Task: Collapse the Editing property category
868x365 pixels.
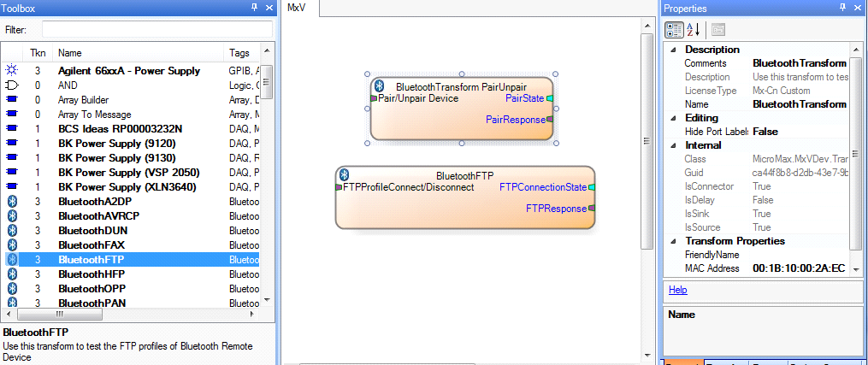Action: point(674,118)
